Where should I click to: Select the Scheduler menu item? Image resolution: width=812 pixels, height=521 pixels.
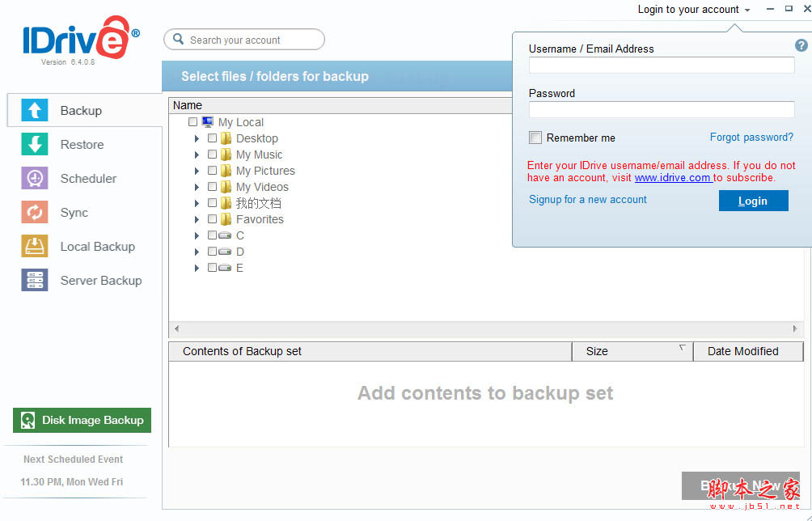click(84, 179)
